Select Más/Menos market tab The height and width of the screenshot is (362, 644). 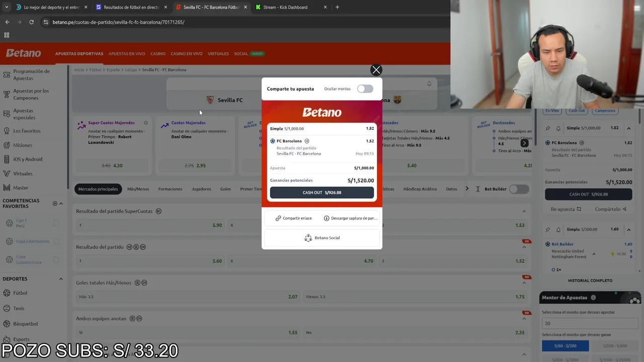(x=138, y=189)
